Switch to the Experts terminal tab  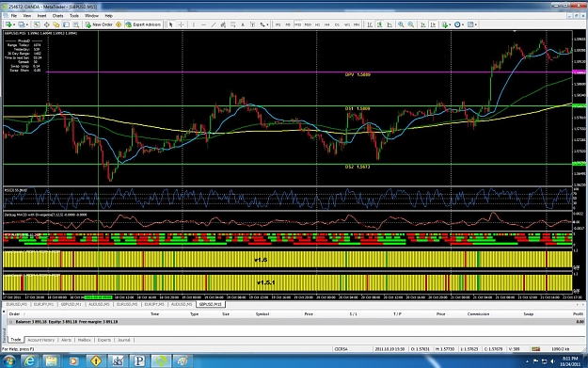104,340
